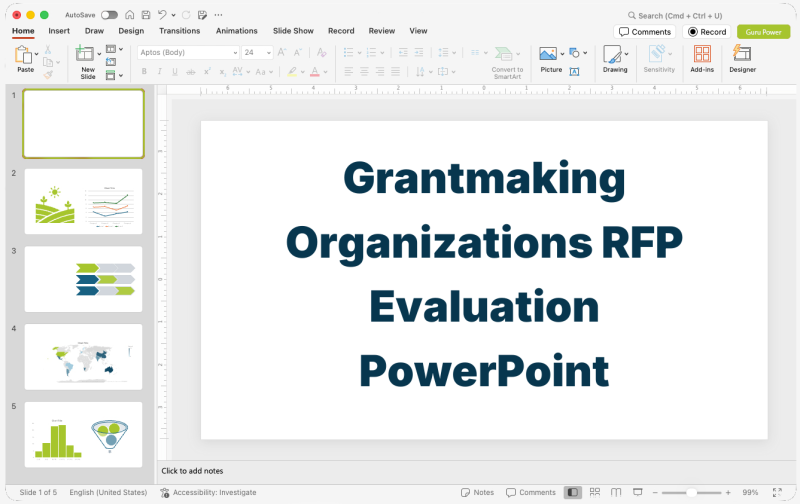Clear all formatting with the eraser A icon

pyautogui.click(x=321, y=52)
